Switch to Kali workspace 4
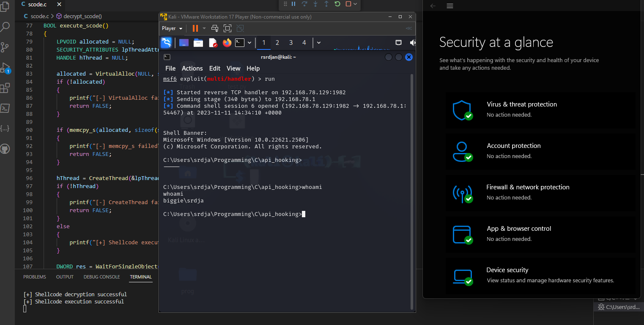Image resolution: width=644 pixels, height=325 pixels. [304, 42]
